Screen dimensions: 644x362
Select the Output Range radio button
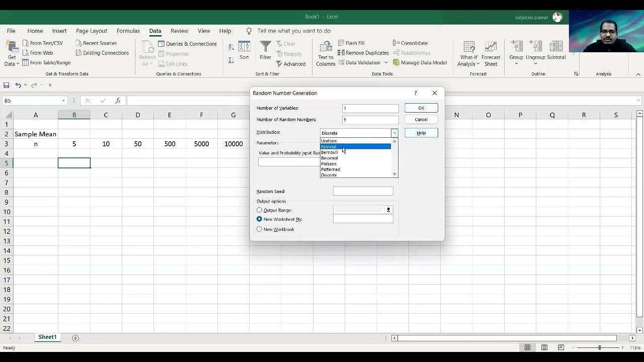pos(260,210)
